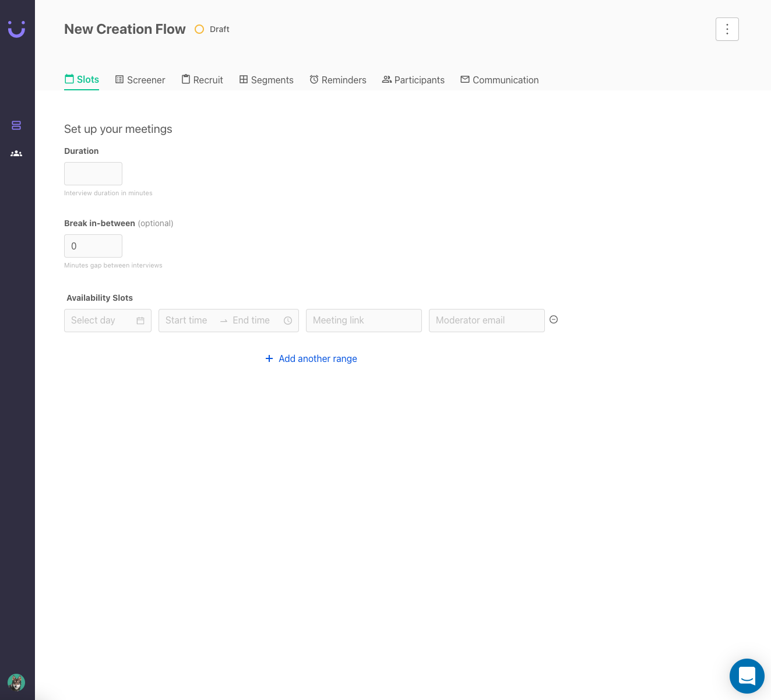The width and height of the screenshot is (771, 700).
Task: Focus the Duration input field
Action: 93,174
